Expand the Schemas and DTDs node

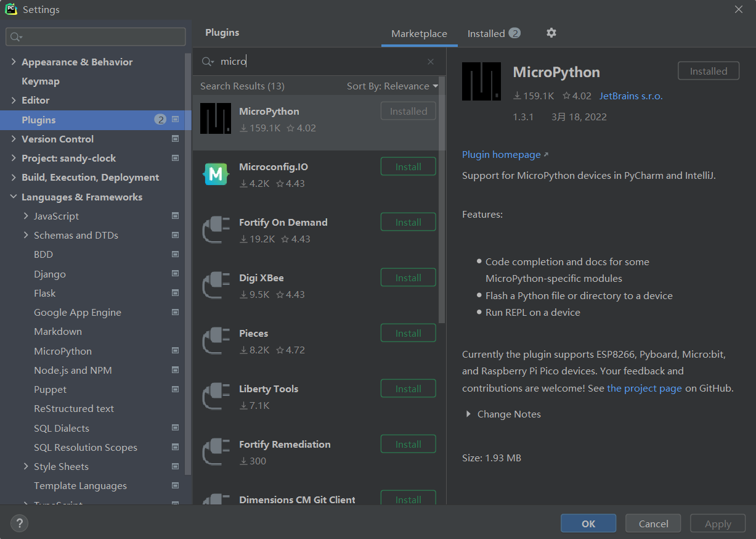coord(26,235)
